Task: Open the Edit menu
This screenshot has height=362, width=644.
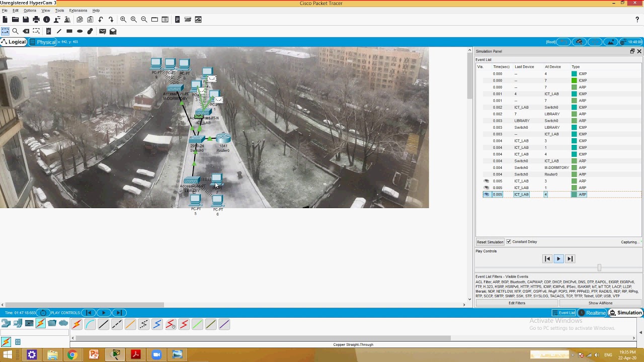Action: point(16,11)
